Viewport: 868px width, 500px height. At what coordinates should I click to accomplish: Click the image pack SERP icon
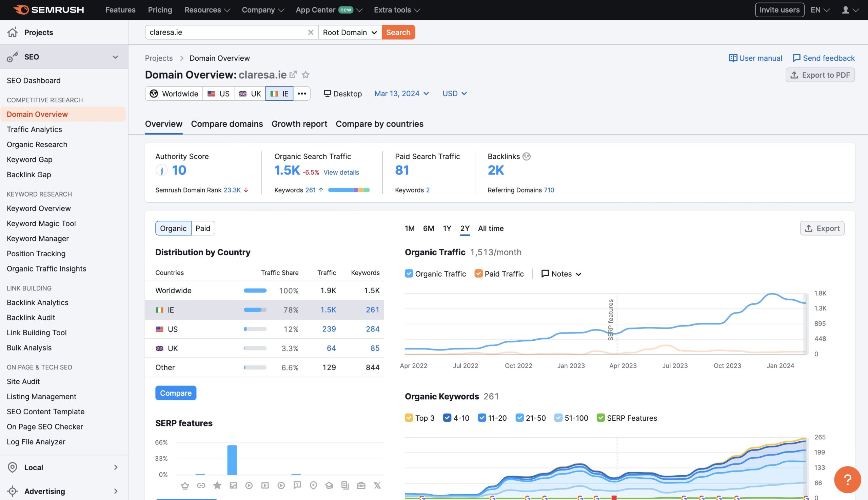[x=233, y=485]
